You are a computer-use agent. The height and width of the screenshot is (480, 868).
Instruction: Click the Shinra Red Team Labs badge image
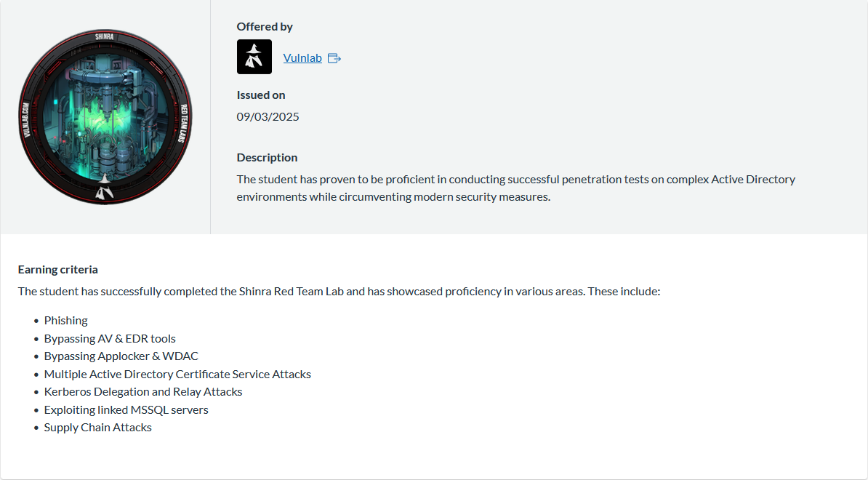(x=105, y=117)
